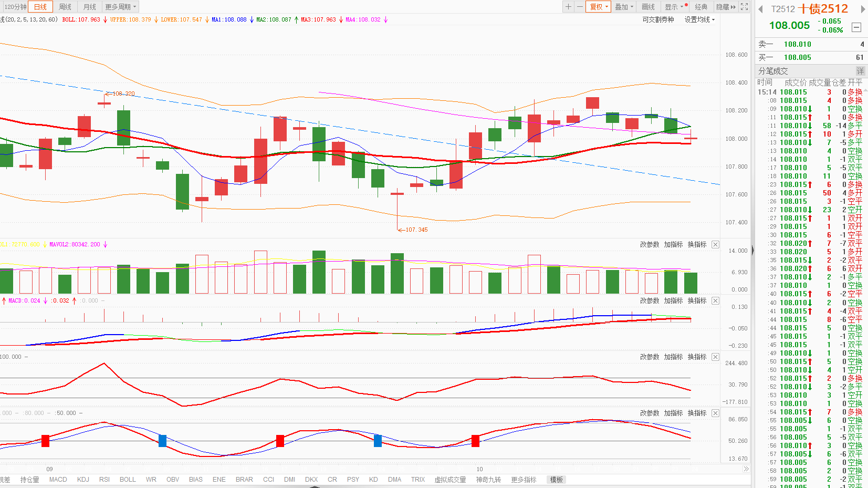Click the first blue KD dead-cross marker
The width and height of the screenshot is (868, 488).
click(162, 441)
